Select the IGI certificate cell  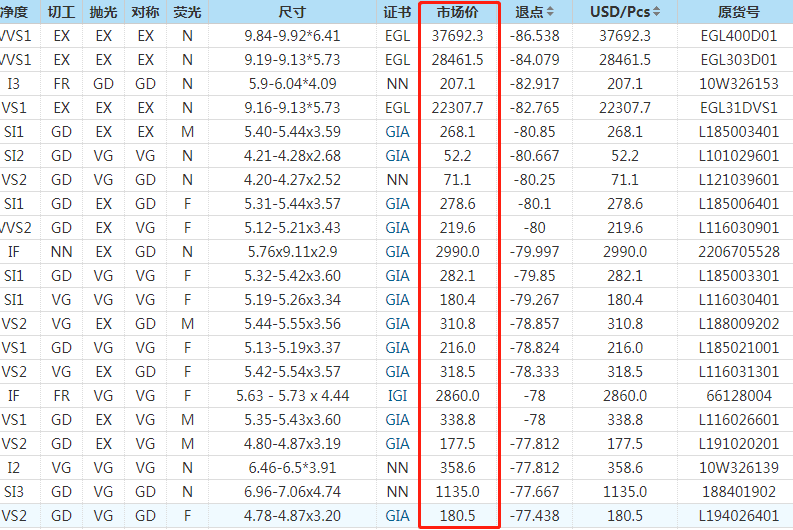[x=397, y=395]
